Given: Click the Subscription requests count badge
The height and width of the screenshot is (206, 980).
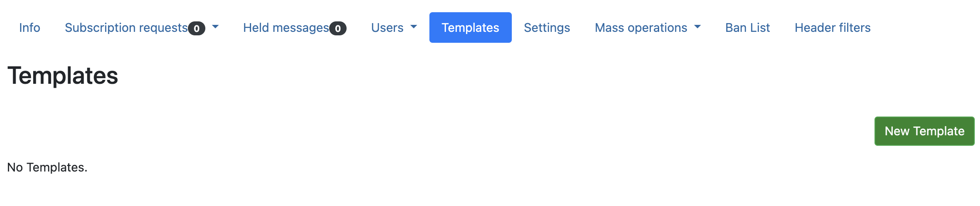Looking at the screenshot, I should coord(197,28).
